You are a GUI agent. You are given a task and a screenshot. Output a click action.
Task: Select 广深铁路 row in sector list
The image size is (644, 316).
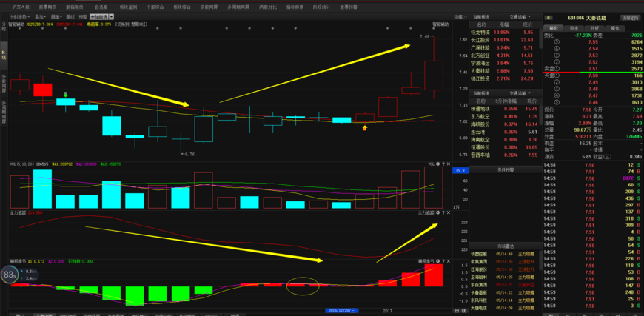click(505, 47)
